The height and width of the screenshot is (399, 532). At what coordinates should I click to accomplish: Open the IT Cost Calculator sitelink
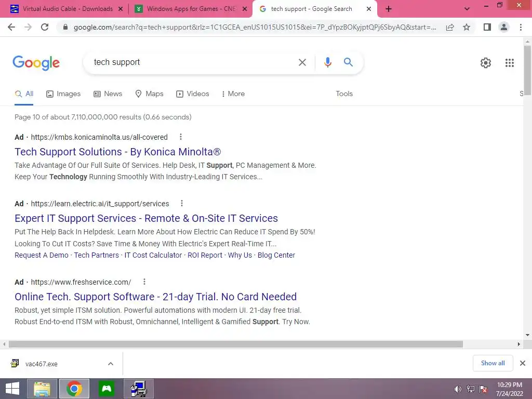click(153, 255)
